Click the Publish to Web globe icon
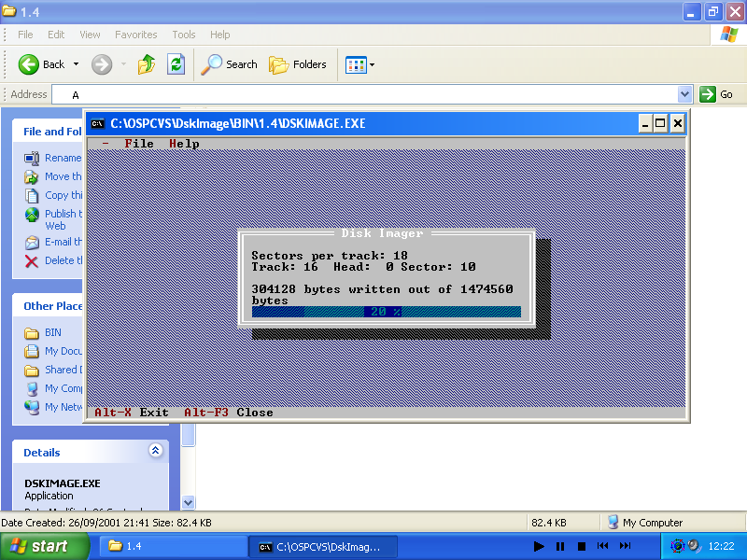 point(32,215)
